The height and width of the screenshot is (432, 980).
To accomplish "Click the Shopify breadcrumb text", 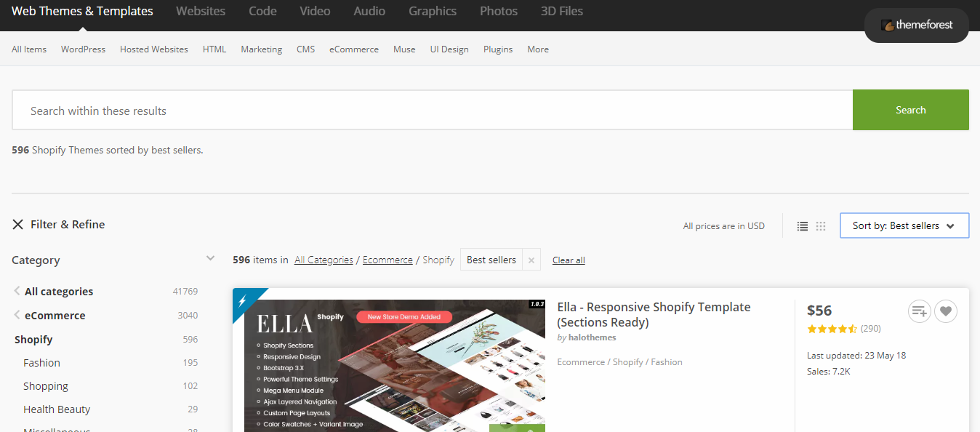I will point(438,260).
